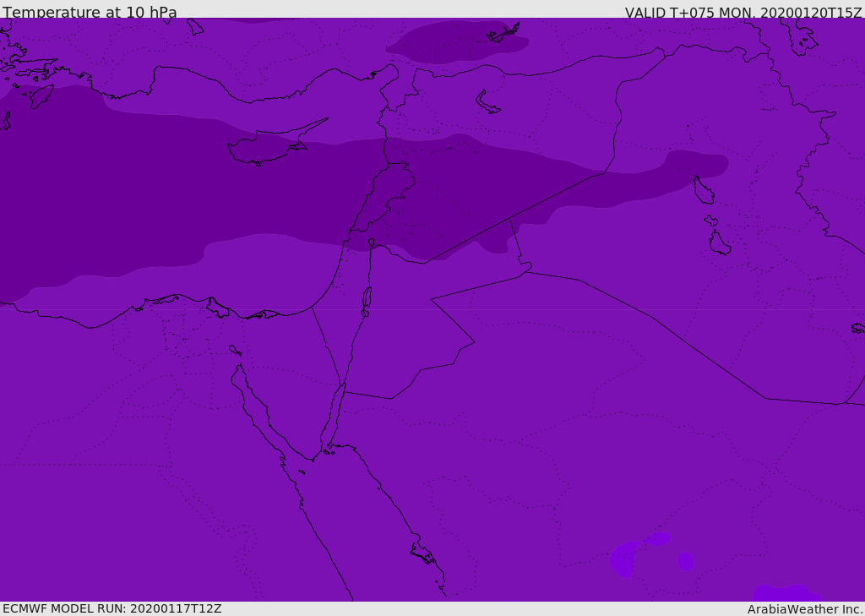Click the 'Temperature at 10 hPa' title
Screen dimensions: 865x616
pyautogui.click(x=90, y=12)
